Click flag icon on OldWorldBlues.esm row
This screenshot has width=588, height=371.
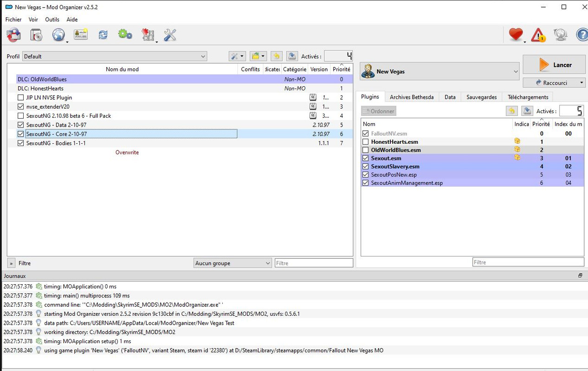tap(517, 150)
